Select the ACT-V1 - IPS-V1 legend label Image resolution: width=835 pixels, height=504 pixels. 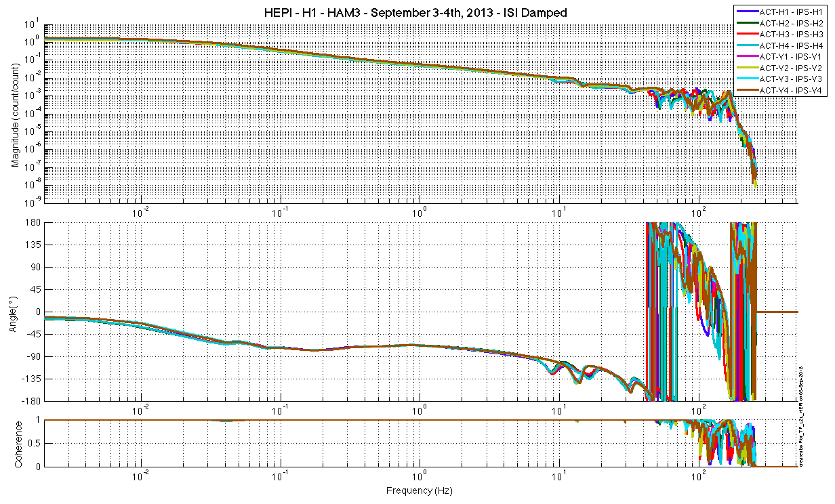[791, 56]
